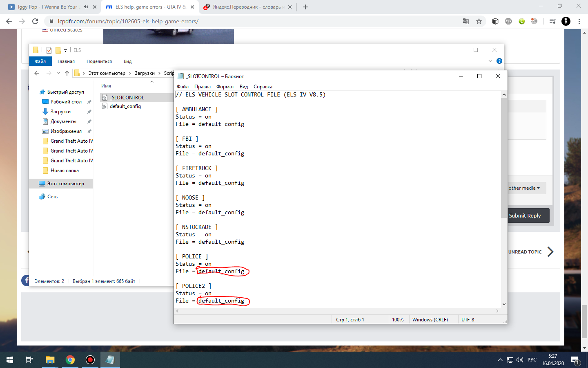The image size is (588, 368).
Task: Open the 'other media' dropdown on the forum
Action: tap(524, 188)
